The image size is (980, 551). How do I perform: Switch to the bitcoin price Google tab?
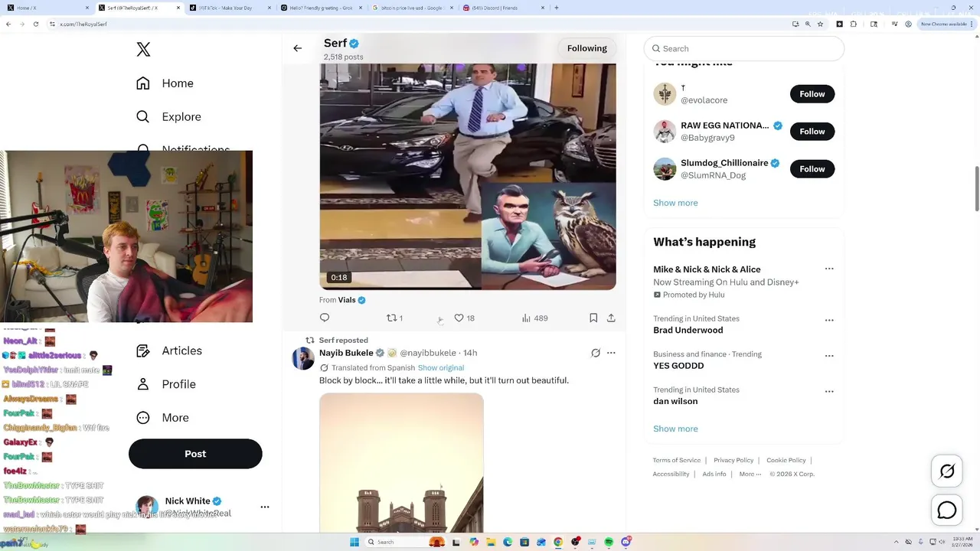411,8
